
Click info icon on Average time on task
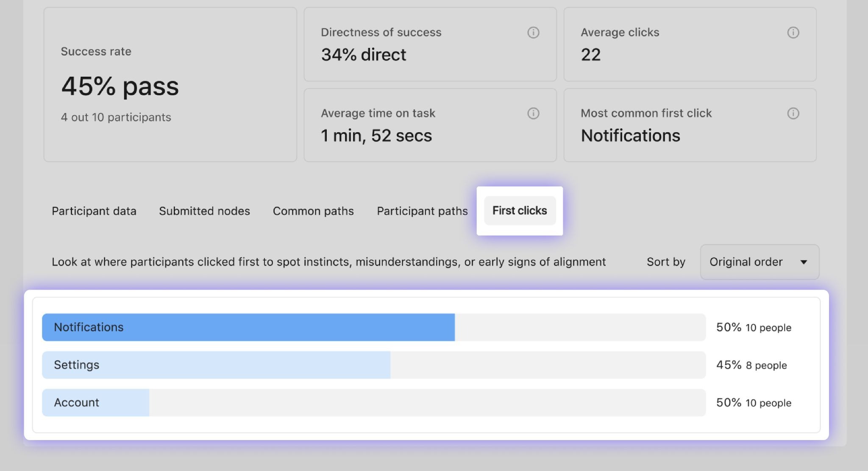click(x=533, y=114)
